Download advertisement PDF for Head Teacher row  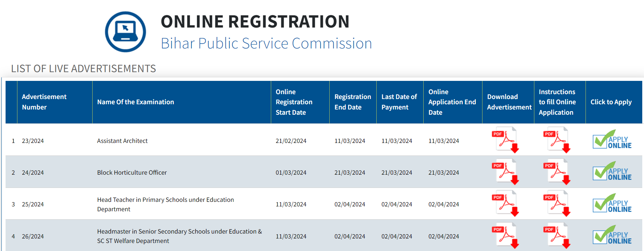click(x=505, y=203)
